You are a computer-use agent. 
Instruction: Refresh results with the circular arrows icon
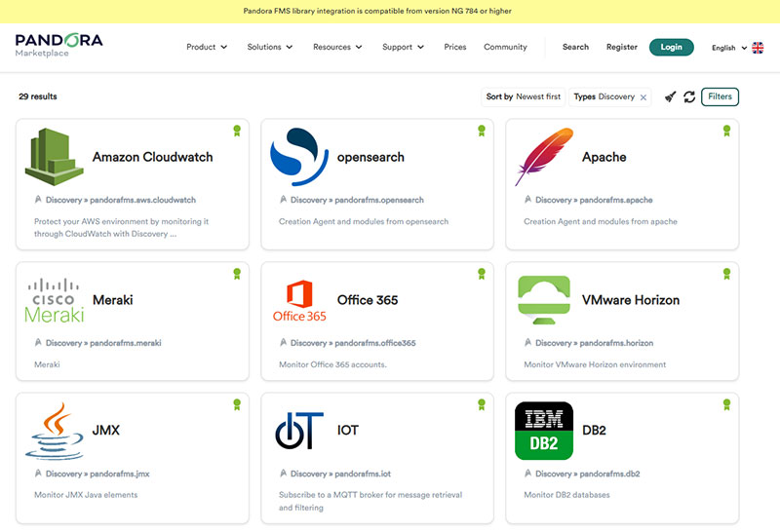(x=689, y=97)
